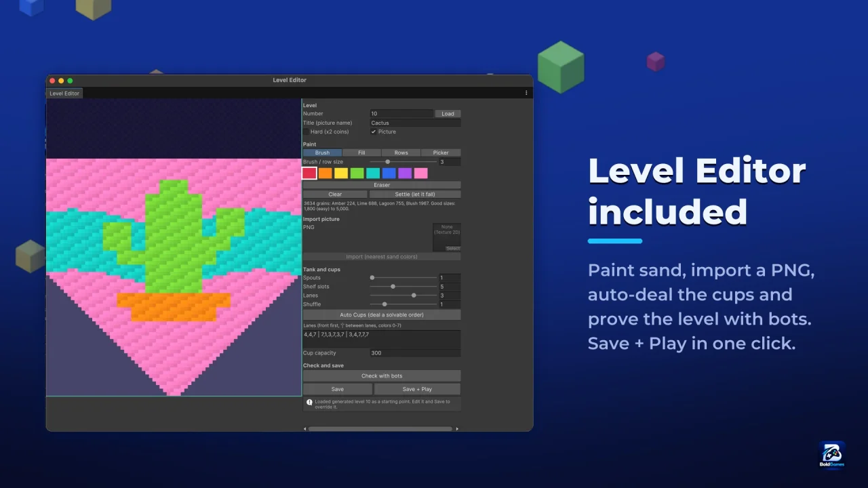This screenshot has width=868, height=488.
Task: Switch to the Rows paint mode
Action: point(401,152)
